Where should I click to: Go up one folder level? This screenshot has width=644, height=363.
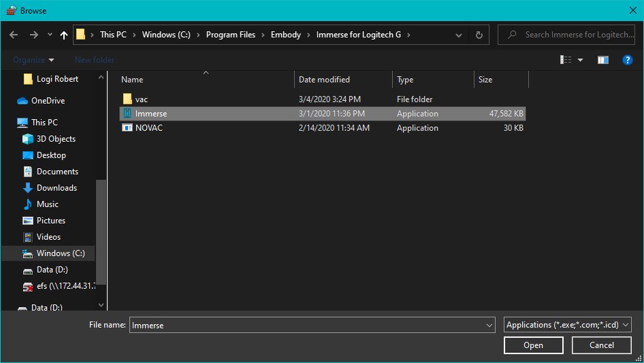coord(64,35)
